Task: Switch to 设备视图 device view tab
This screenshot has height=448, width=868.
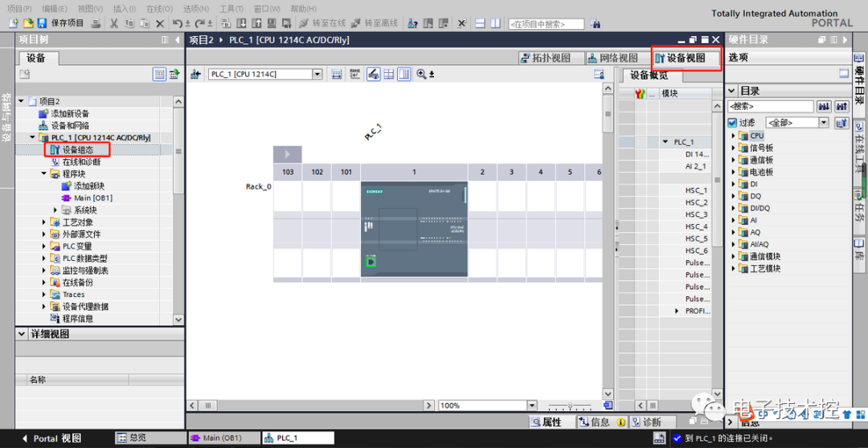Action: (686, 58)
